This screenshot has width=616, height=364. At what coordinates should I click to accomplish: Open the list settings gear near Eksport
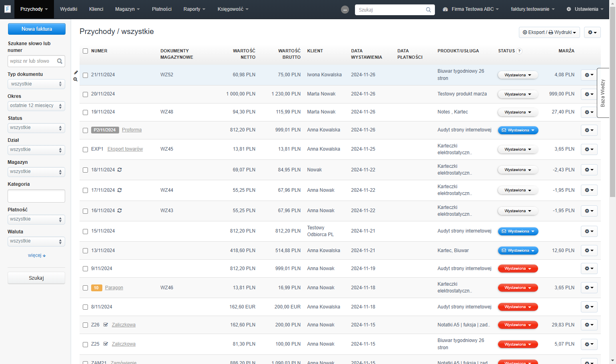coord(592,32)
